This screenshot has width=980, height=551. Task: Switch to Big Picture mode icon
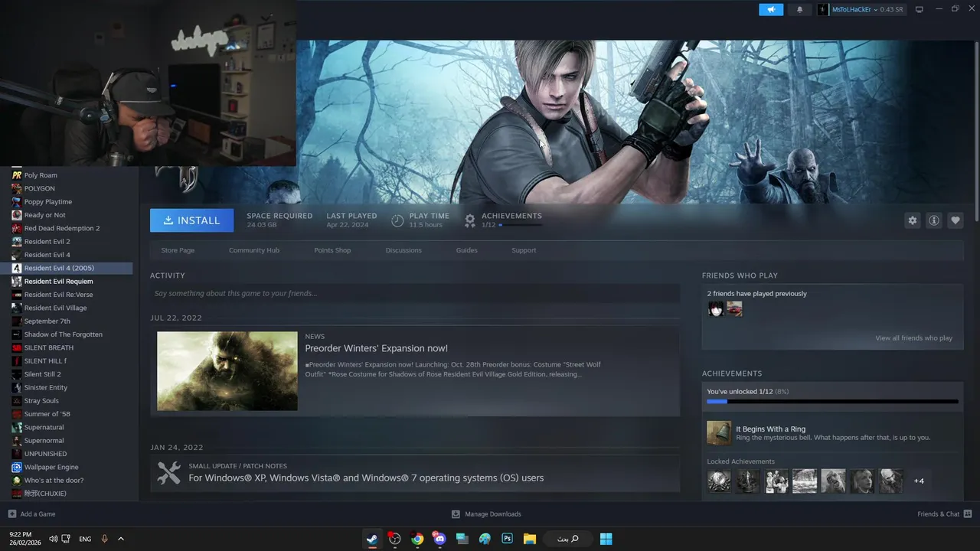pyautogui.click(x=920, y=9)
